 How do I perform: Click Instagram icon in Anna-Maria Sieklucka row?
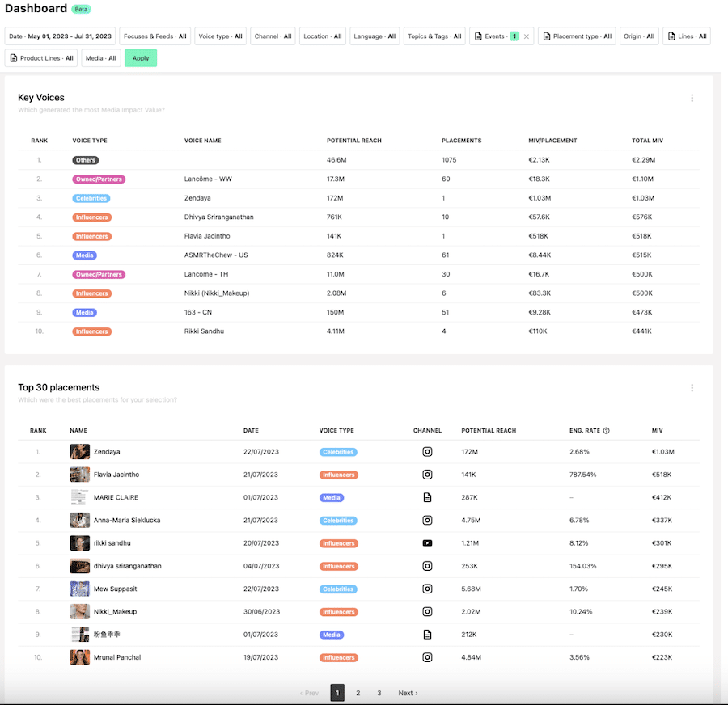pyautogui.click(x=427, y=521)
